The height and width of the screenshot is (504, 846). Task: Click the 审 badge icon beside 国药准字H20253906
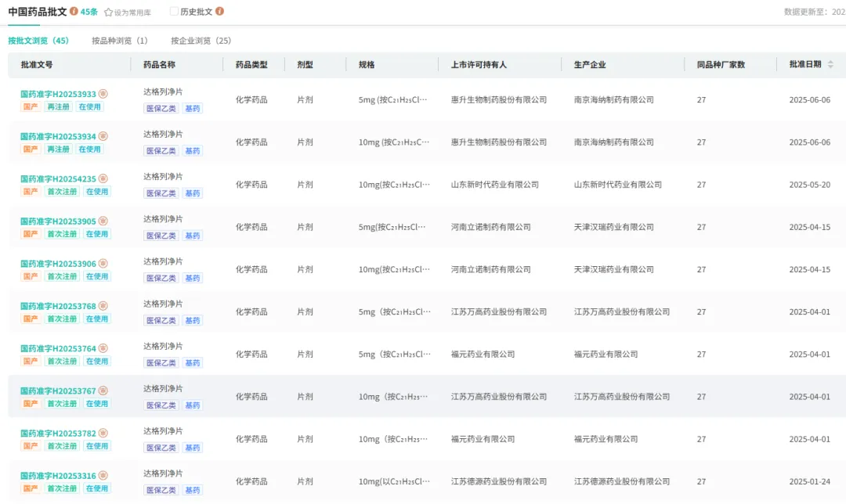[103, 264]
